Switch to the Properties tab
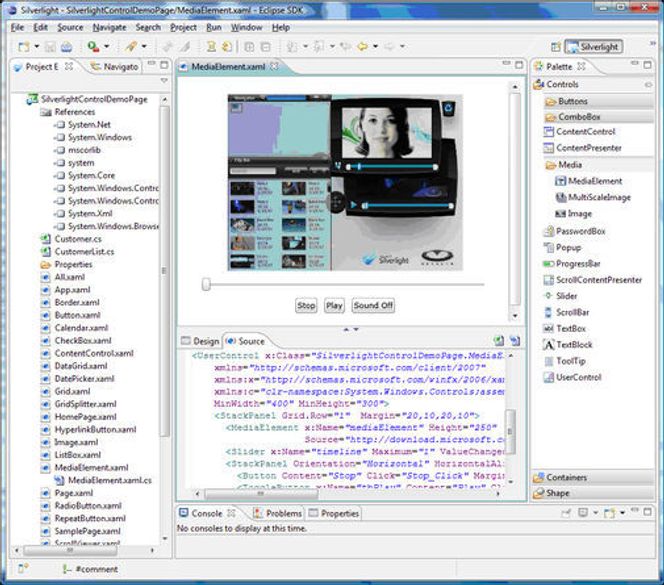 click(x=334, y=513)
